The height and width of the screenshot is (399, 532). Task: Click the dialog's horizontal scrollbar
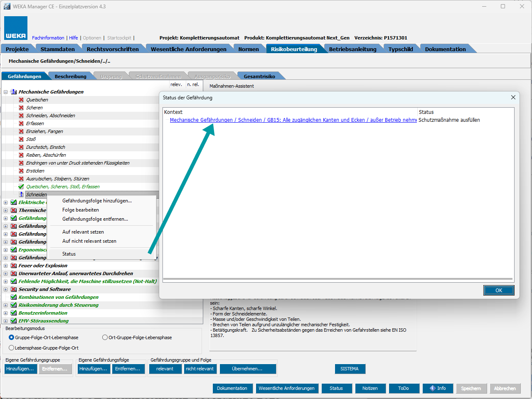tap(337, 279)
